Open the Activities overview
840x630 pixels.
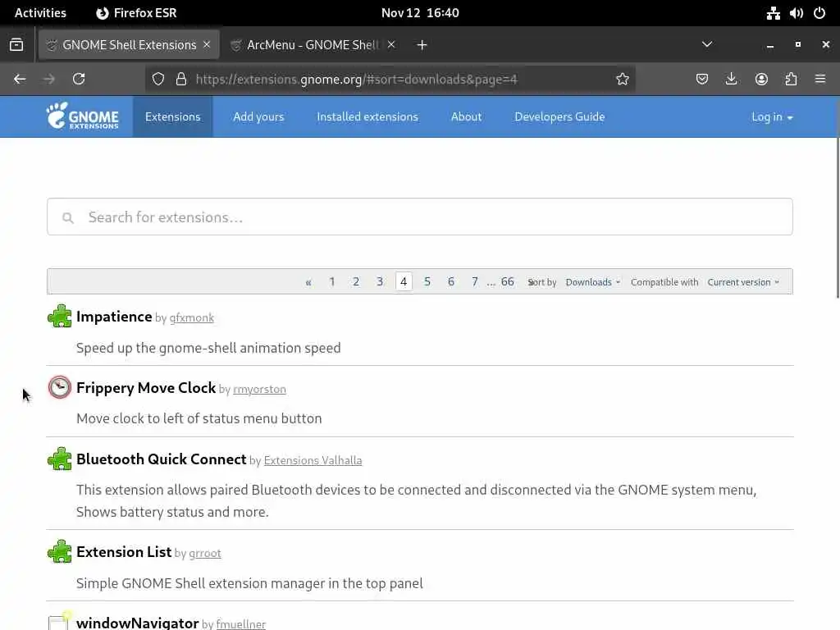coord(40,13)
